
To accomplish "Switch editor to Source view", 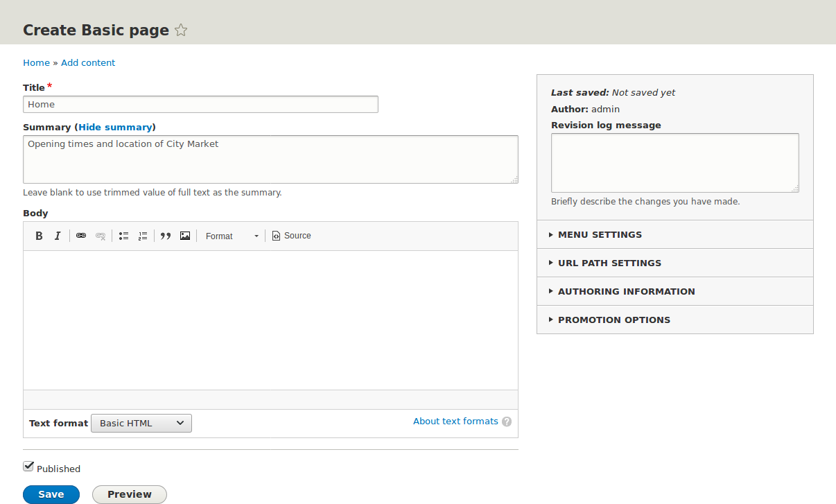I will tap(291, 236).
